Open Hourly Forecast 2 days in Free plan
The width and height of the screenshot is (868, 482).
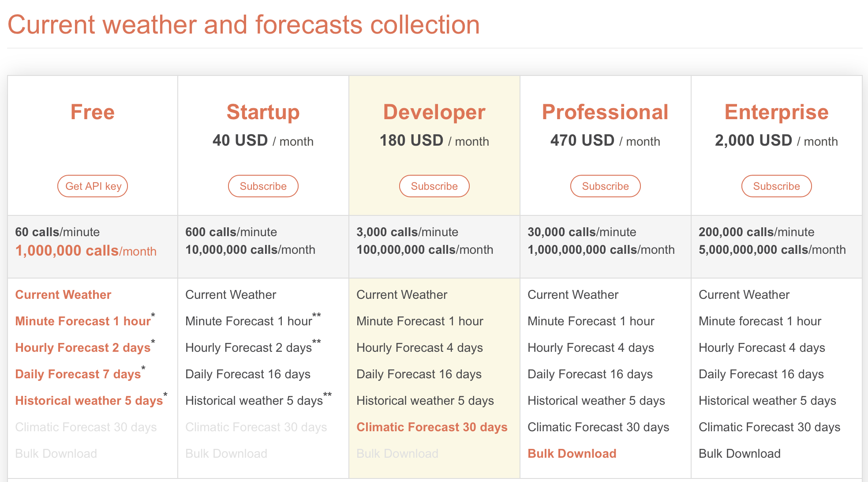pos(83,348)
